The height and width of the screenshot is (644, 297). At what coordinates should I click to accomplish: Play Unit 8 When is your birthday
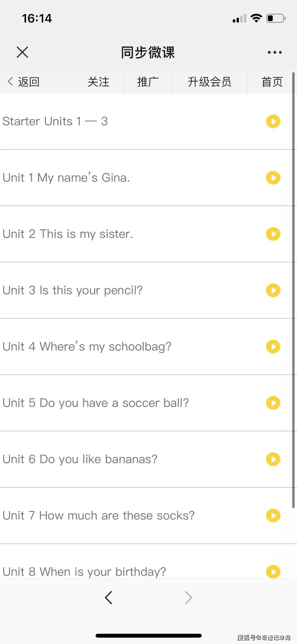click(x=273, y=572)
